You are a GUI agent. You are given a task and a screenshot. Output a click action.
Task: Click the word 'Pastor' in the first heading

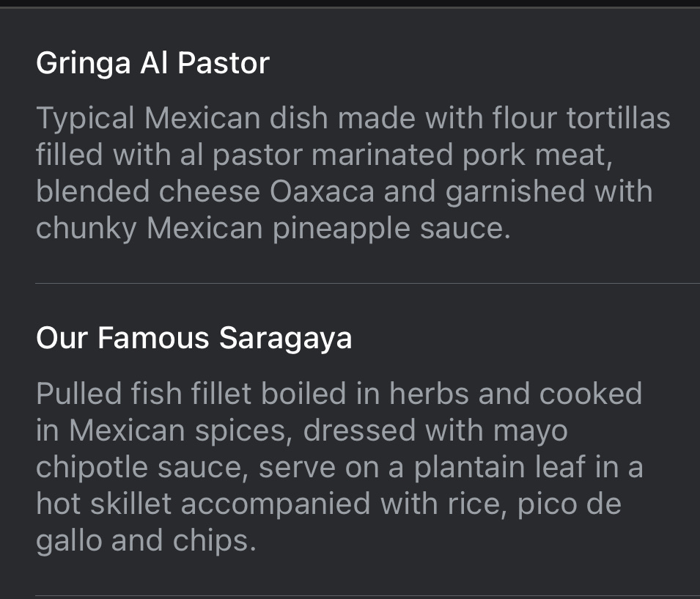[224, 63]
